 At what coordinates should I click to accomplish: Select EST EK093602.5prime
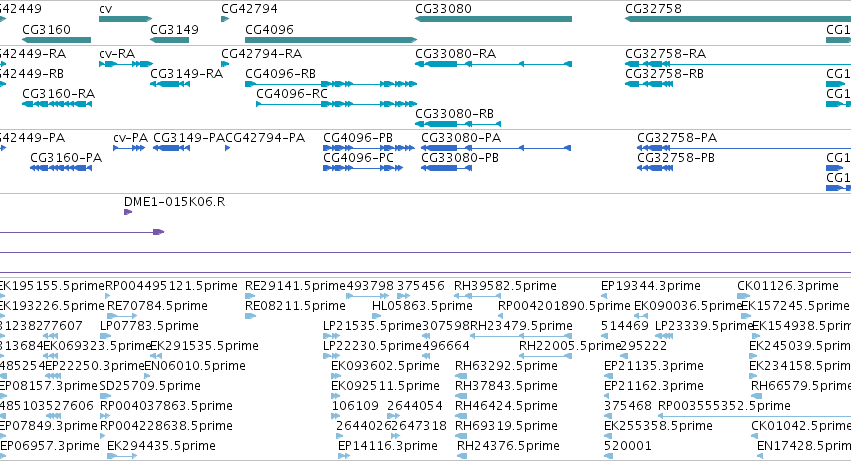pyautogui.click(x=385, y=366)
